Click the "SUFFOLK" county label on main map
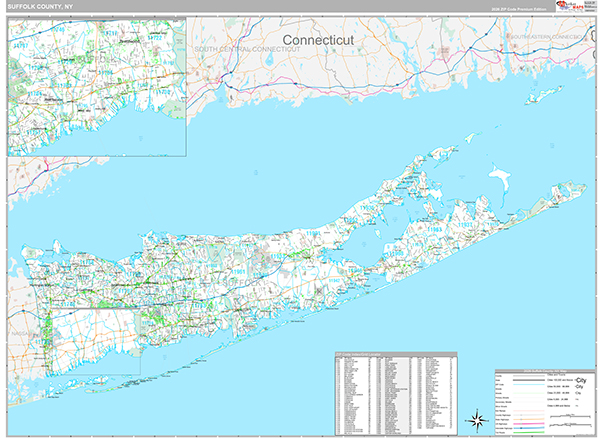The width and height of the screenshot is (600, 438). [242, 283]
